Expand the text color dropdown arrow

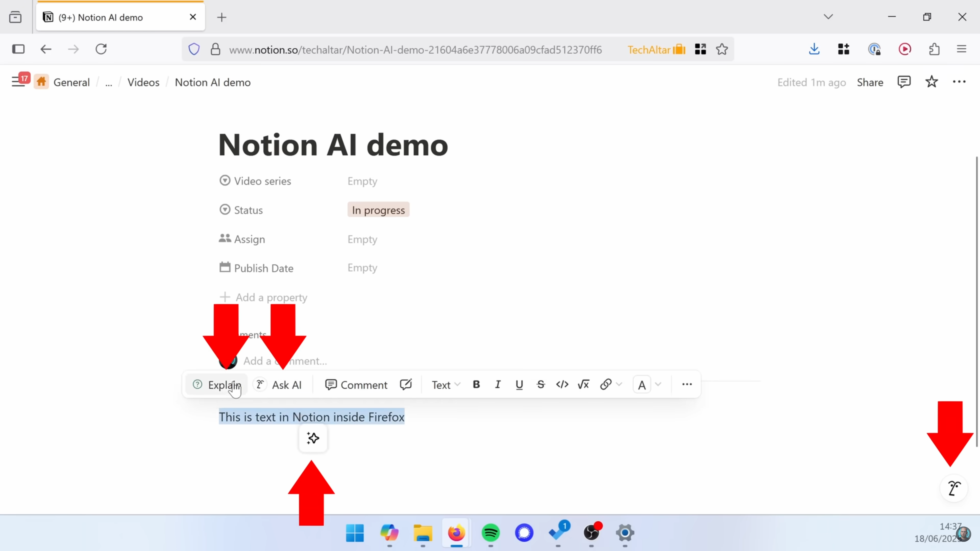(x=658, y=384)
